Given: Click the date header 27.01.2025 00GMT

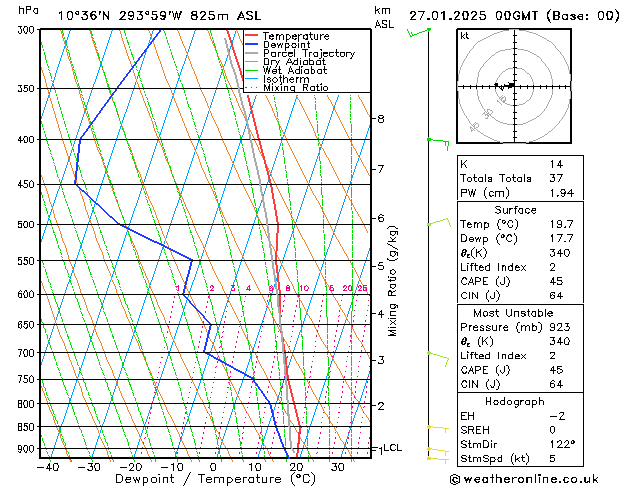Looking at the screenshot, I should tap(473, 16).
